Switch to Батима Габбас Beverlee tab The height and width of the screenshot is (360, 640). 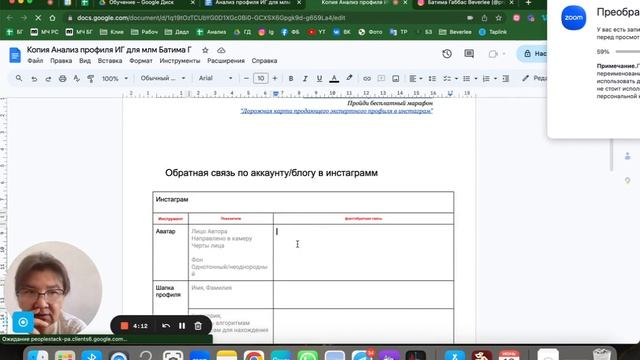tap(466, 3)
